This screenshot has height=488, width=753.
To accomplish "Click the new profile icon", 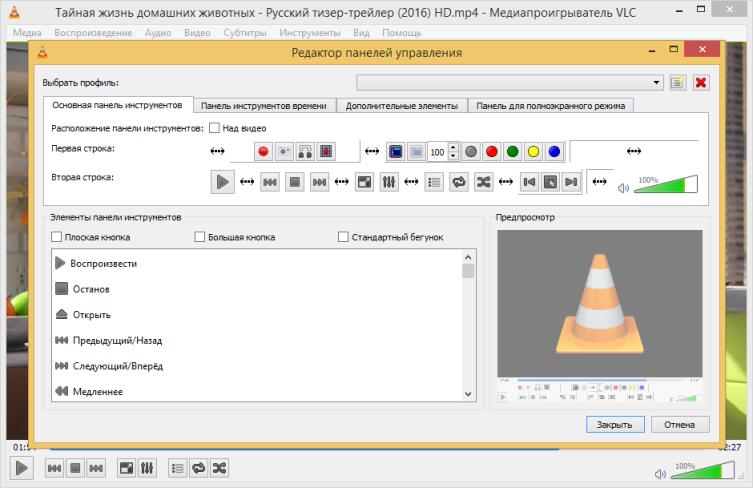I will click(x=678, y=83).
